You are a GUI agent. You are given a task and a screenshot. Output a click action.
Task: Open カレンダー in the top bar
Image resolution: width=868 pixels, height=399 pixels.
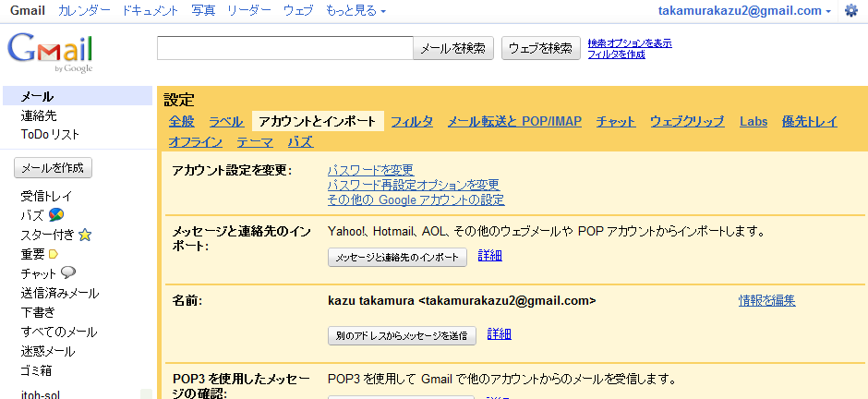84,10
